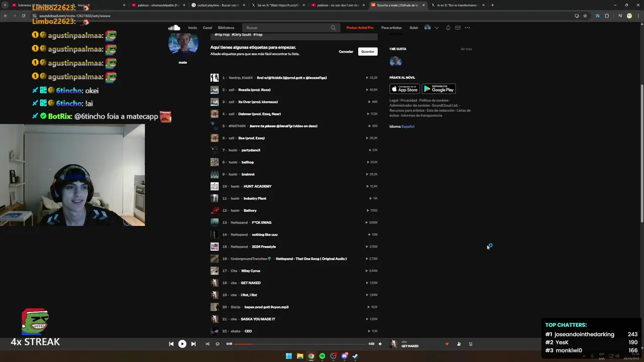
Task: Open the App Store download badge
Action: [x=405, y=89]
